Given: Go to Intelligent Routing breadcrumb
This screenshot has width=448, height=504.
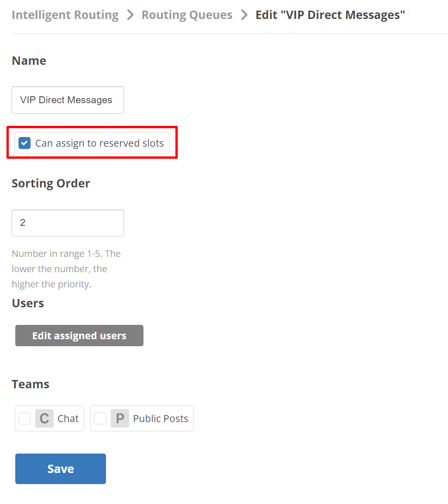Looking at the screenshot, I should point(65,15).
